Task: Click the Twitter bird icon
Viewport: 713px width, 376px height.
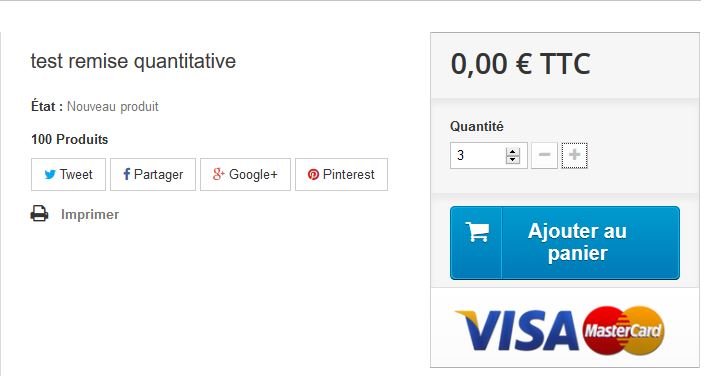Action: point(50,175)
